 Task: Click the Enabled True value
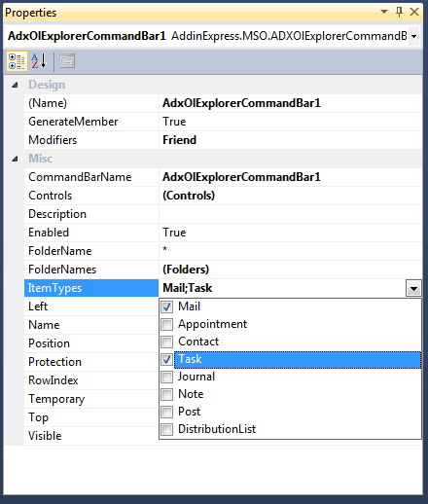[291, 233]
